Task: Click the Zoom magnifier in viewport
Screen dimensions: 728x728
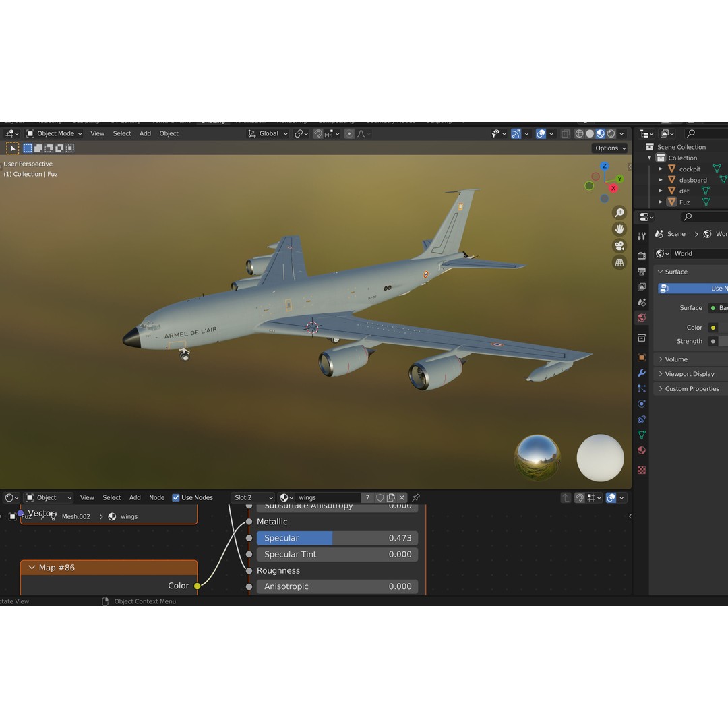Action: click(x=619, y=212)
